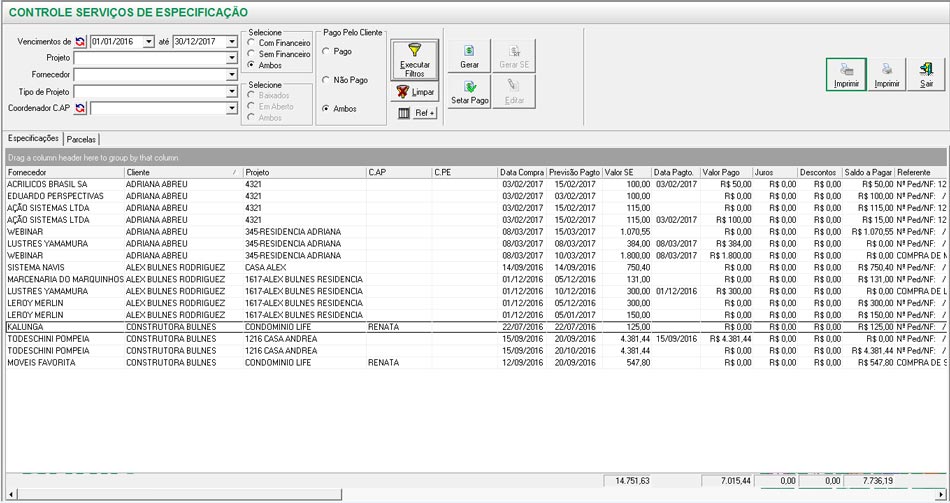Click the CASA ALEX project cell
The image size is (950, 503).
click(304, 267)
